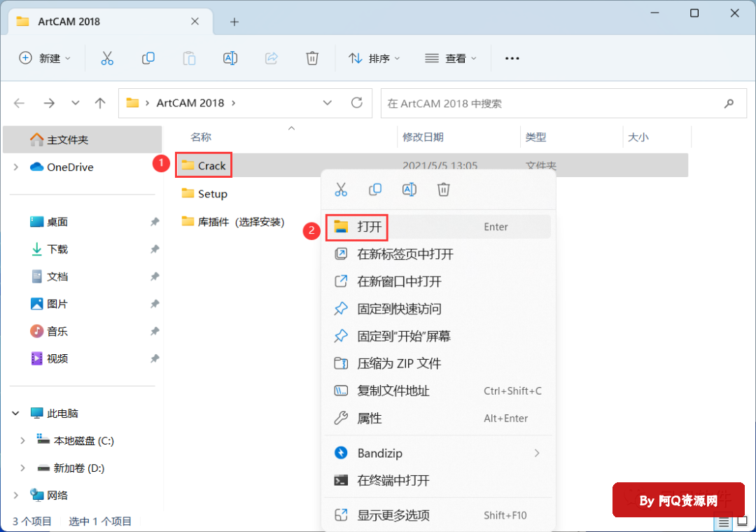Screen dimensions: 756x532
Task: Choose 复制文件地址 menu entry
Action: [438, 391]
